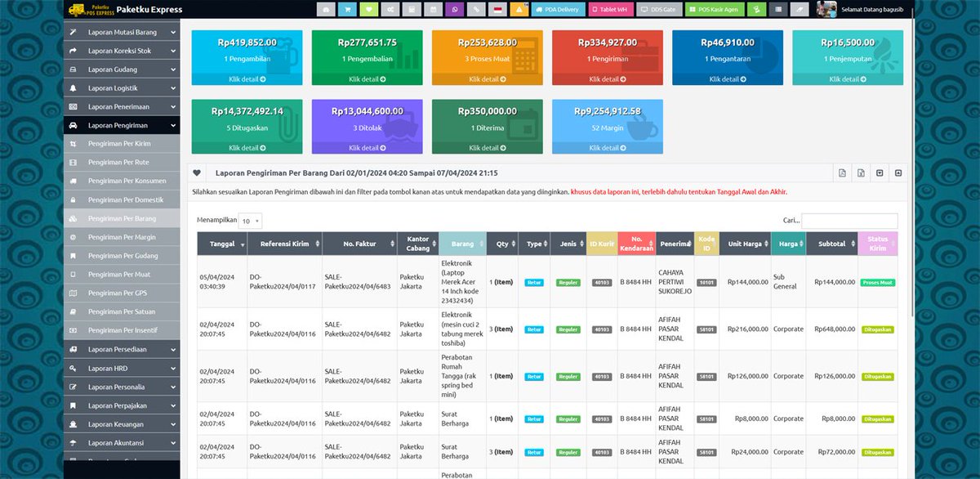Expand Laporan Personalia menu

[x=122, y=387]
